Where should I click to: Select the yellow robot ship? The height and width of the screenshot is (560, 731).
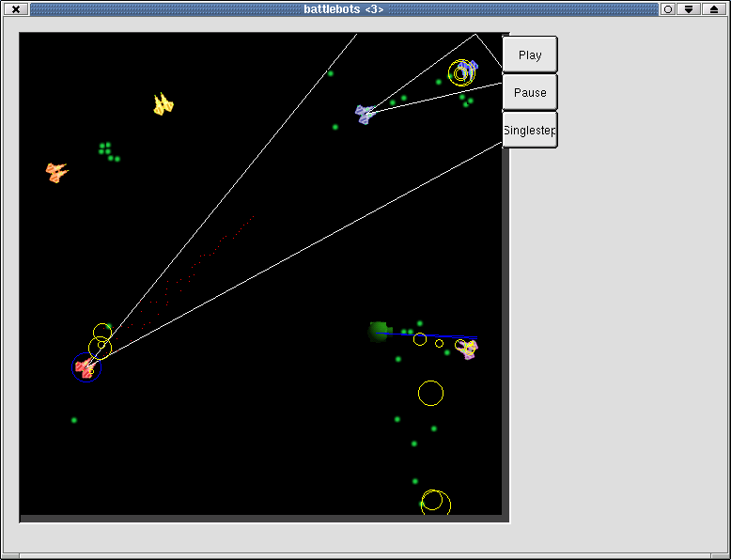click(x=163, y=104)
